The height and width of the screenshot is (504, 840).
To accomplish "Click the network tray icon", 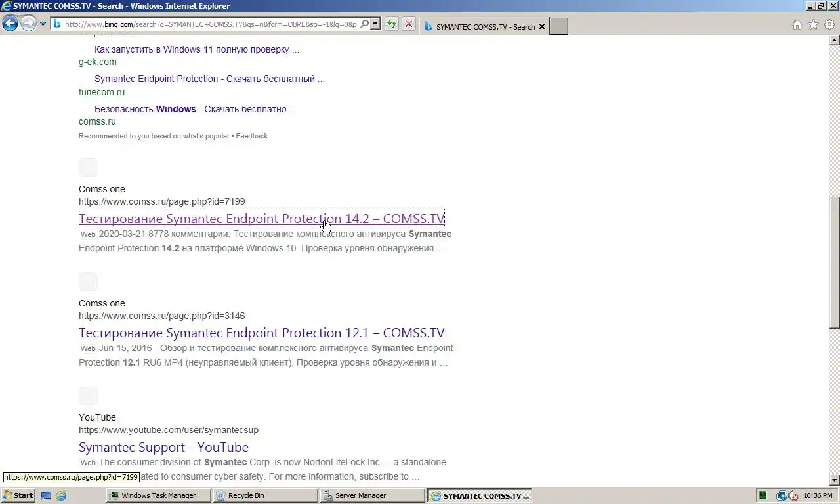I will (782, 495).
